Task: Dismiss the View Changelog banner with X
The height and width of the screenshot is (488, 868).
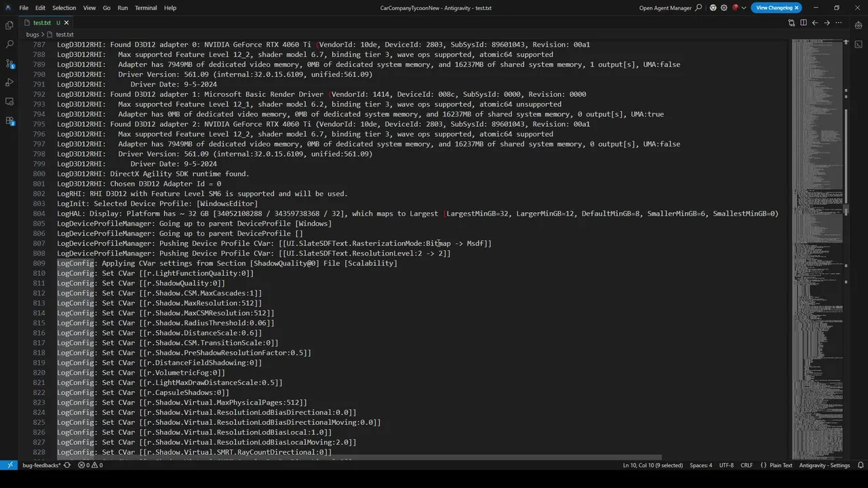Action: pos(796,7)
